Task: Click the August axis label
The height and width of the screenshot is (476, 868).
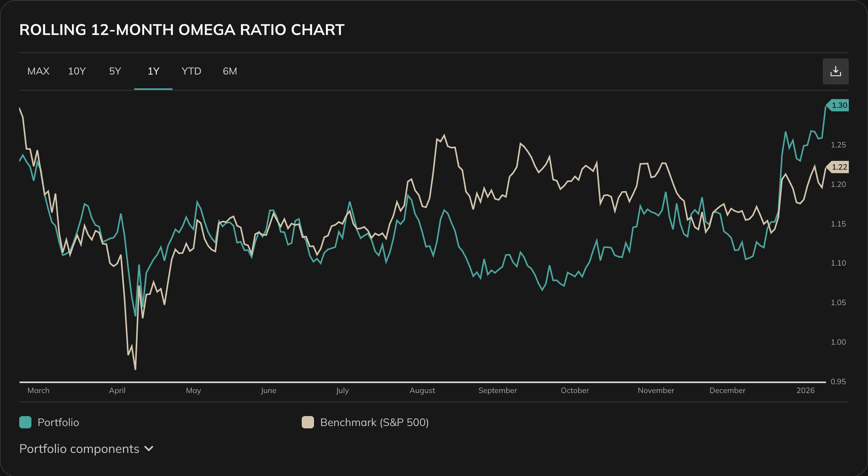Action: click(x=422, y=390)
